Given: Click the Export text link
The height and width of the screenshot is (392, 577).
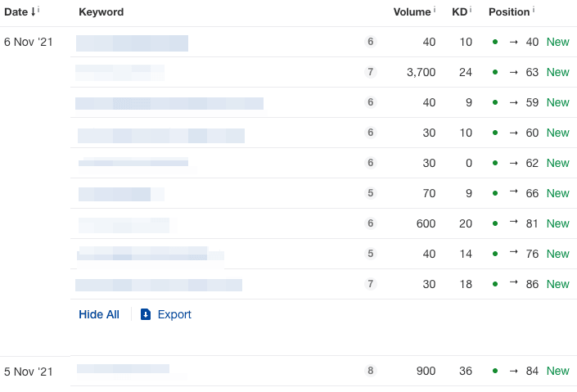Looking at the screenshot, I should 174,314.
